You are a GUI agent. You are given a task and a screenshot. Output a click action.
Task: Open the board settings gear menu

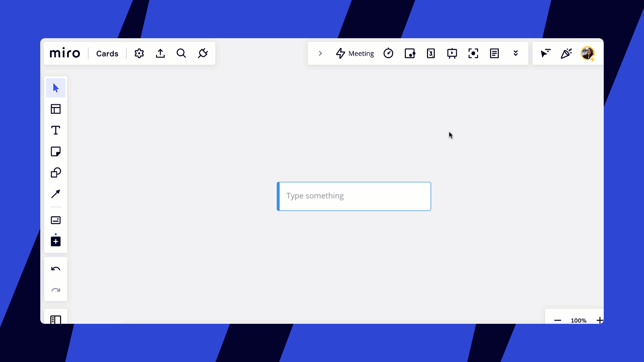pos(139,53)
